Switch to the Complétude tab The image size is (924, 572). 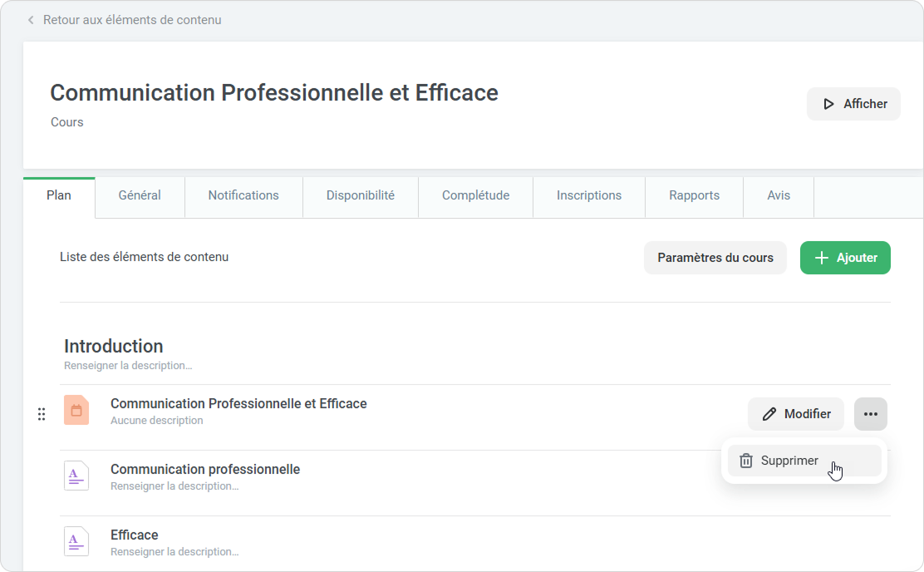(475, 196)
